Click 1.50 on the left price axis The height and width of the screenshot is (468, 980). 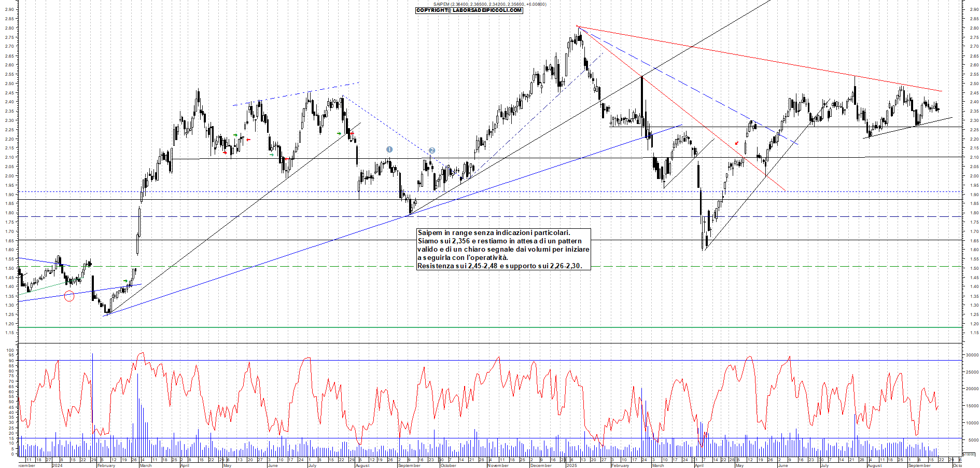[9, 268]
